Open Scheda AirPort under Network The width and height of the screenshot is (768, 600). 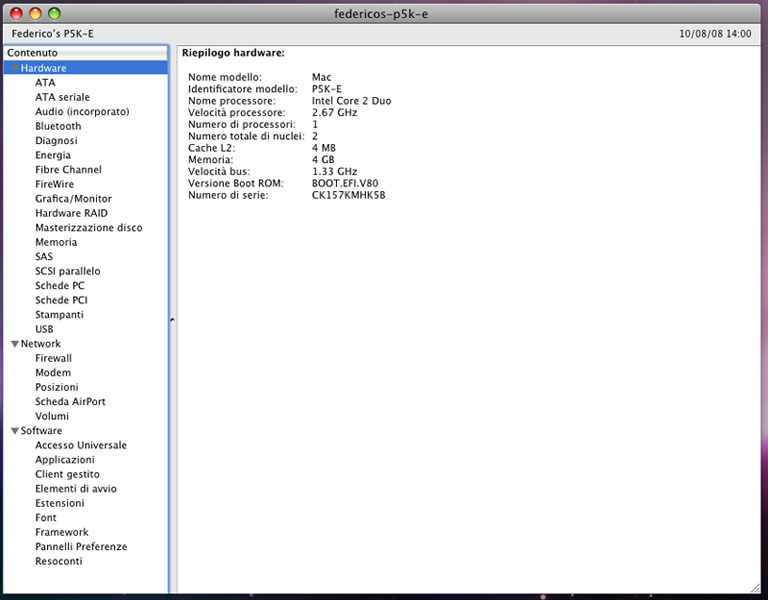point(70,402)
